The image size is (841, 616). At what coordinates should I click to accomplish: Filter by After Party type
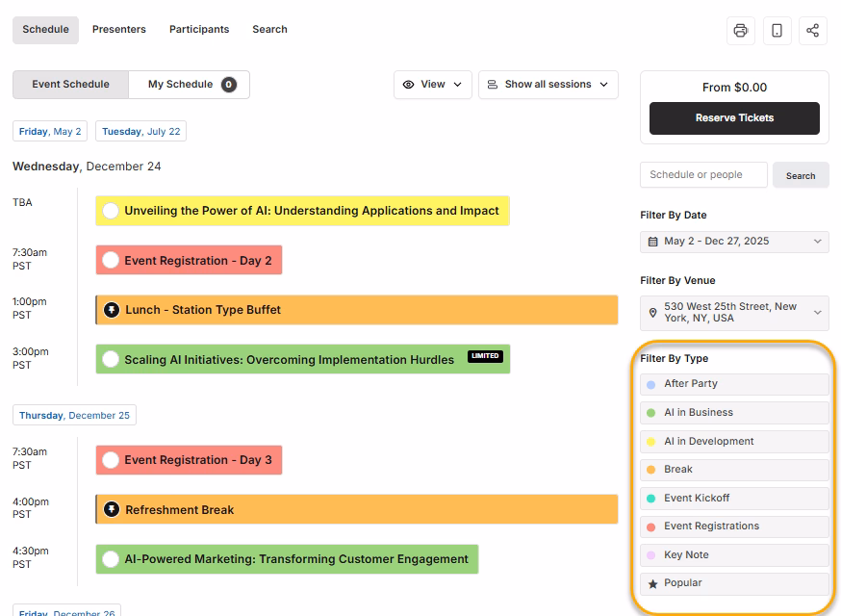(734, 384)
